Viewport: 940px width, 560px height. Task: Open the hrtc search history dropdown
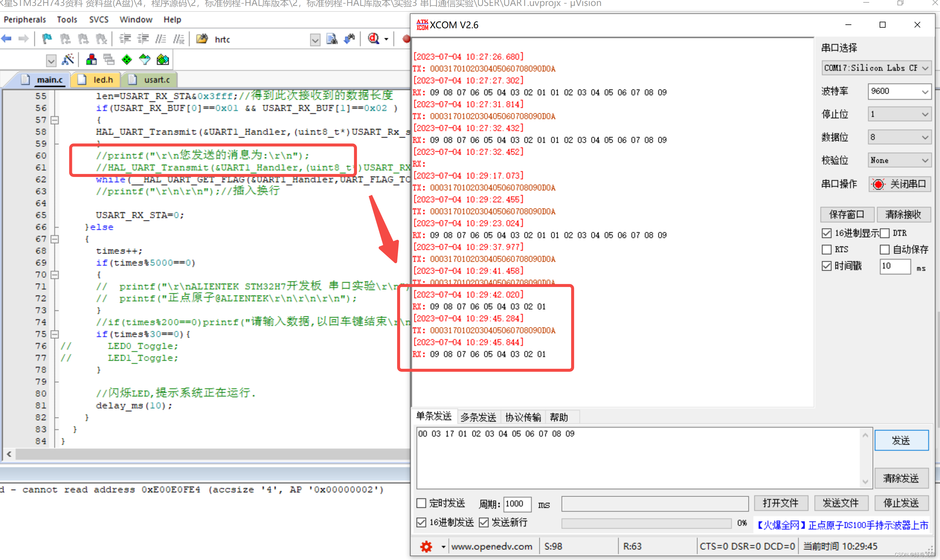click(x=315, y=39)
